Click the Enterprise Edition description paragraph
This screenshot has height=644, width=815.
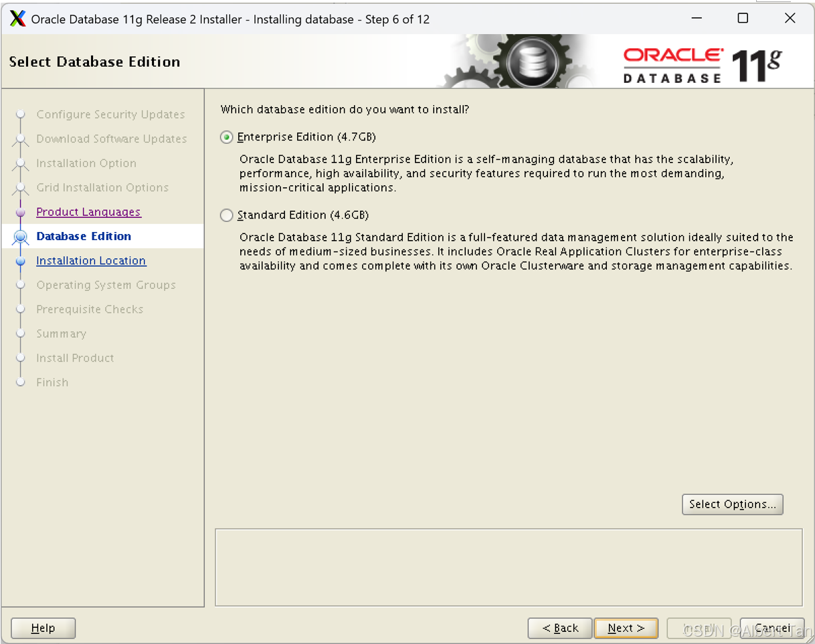(486, 174)
